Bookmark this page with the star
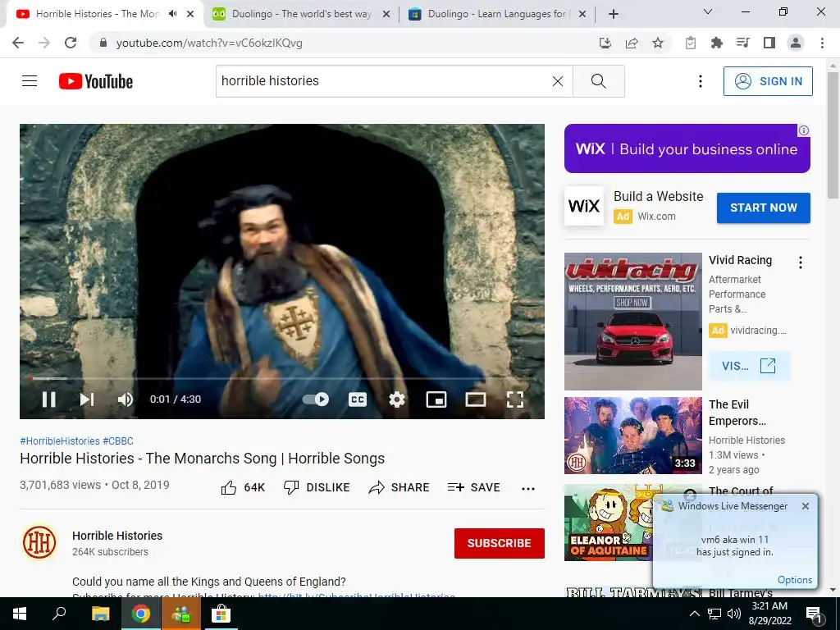 coord(658,43)
